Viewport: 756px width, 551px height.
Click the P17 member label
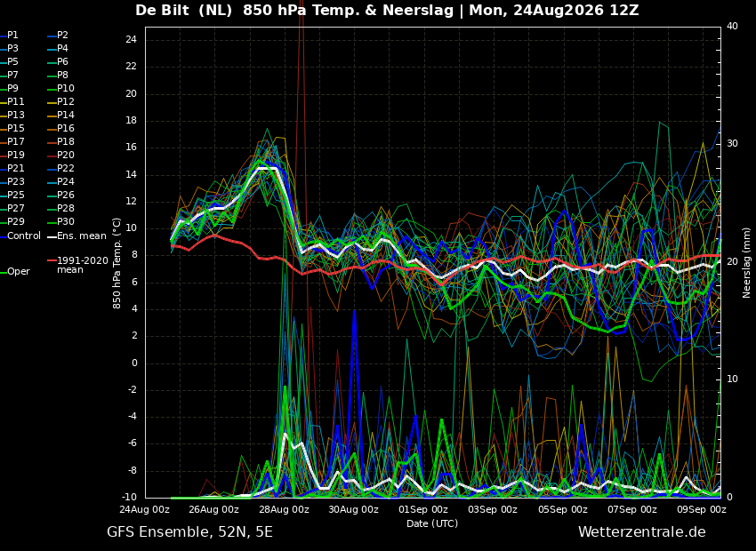point(15,141)
